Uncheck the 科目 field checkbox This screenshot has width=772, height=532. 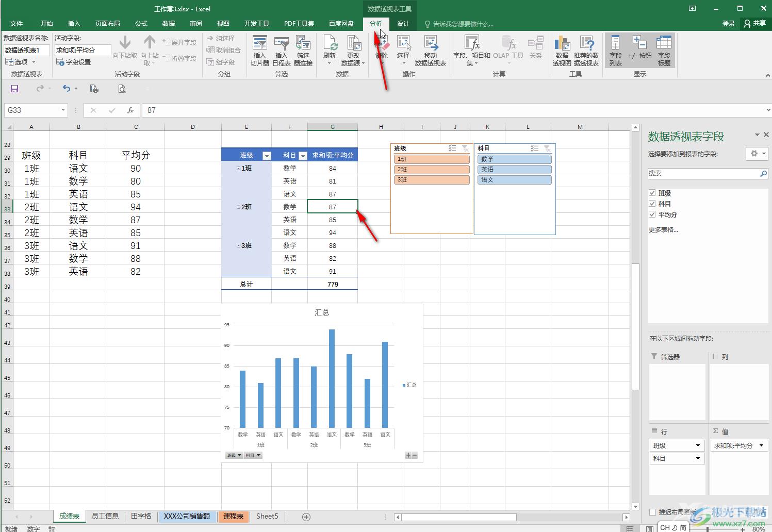click(652, 204)
